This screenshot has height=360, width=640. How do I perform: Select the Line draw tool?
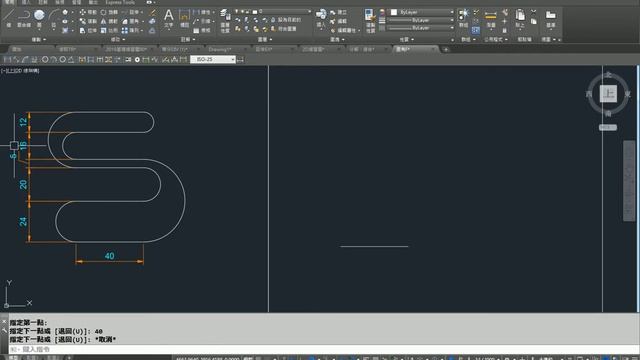[9, 18]
